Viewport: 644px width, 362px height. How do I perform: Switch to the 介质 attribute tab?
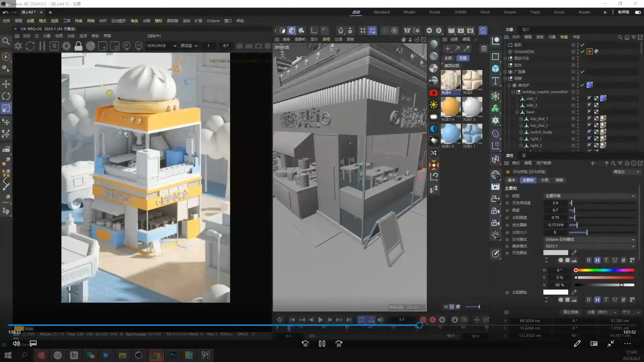[545, 180]
